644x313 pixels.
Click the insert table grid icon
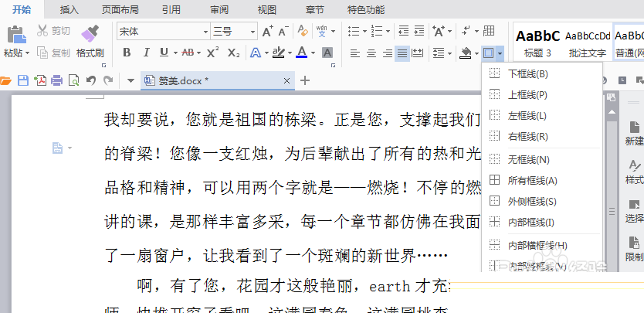489,31
